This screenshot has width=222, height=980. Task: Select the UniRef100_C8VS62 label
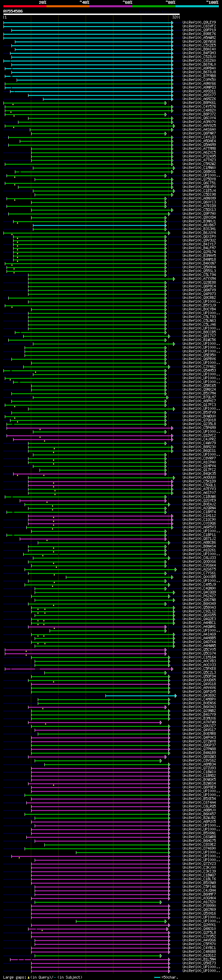pos(199,761)
